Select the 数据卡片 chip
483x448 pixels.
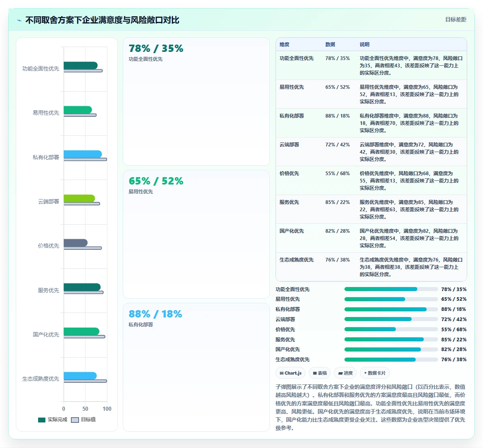point(375,373)
